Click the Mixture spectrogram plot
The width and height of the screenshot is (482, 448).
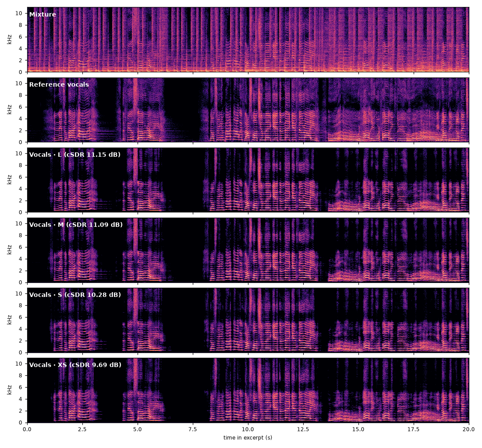click(248, 40)
